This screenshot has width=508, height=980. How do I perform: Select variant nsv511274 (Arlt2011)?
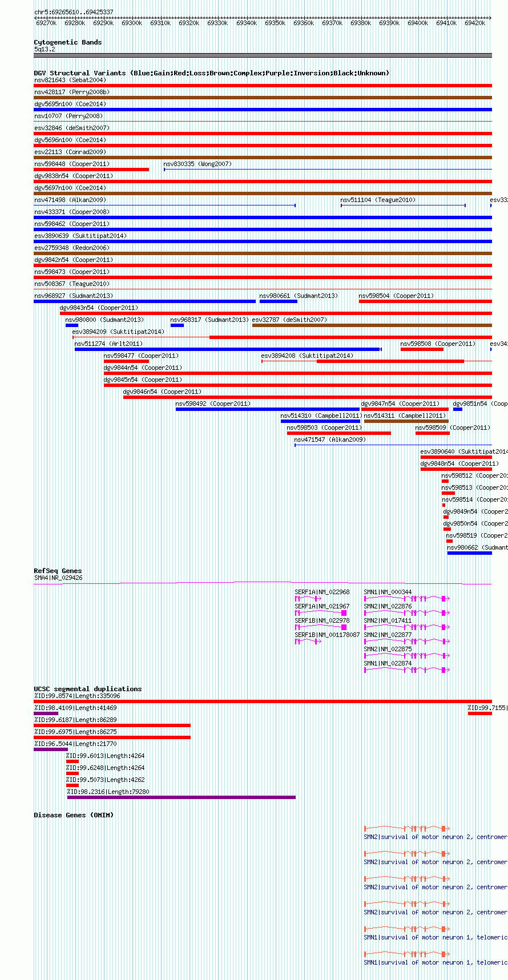click(x=228, y=349)
